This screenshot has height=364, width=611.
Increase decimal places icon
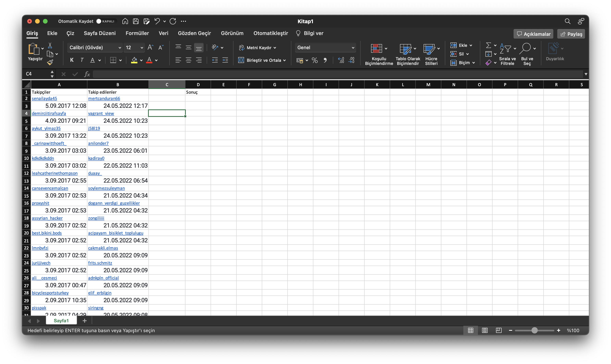pyautogui.click(x=341, y=60)
